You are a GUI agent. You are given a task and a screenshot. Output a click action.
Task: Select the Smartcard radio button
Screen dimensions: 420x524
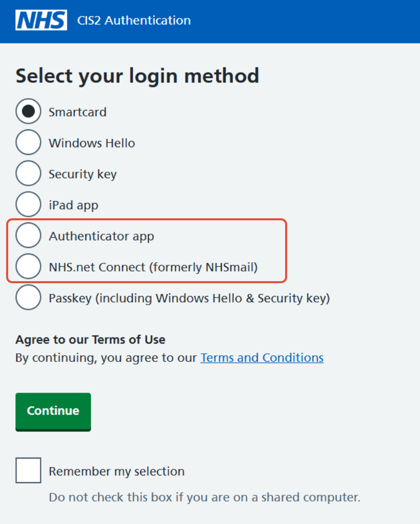(28, 111)
